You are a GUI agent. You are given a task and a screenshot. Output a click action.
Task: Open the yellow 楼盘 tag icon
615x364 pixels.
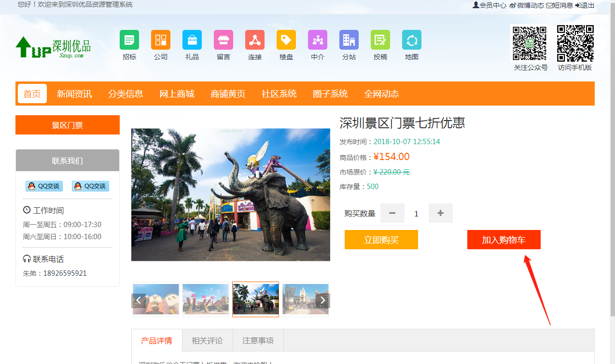[x=286, y=40]
